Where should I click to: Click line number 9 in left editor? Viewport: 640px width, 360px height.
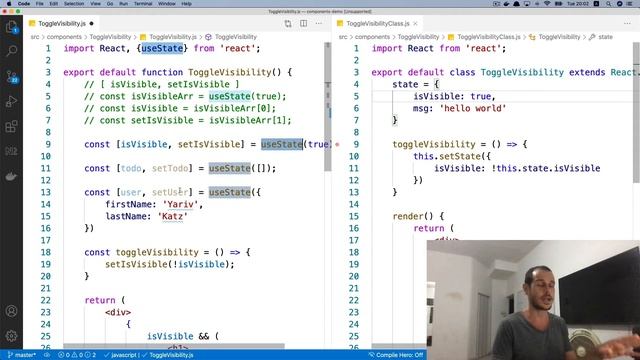click(x=48, y=144)
